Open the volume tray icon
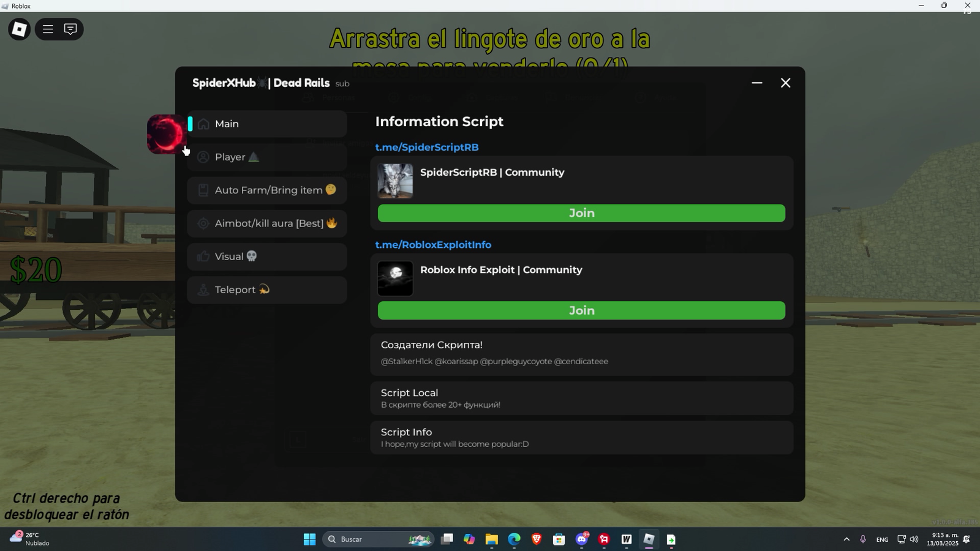This screenshot has width=980, height=551. click(914, 539)
